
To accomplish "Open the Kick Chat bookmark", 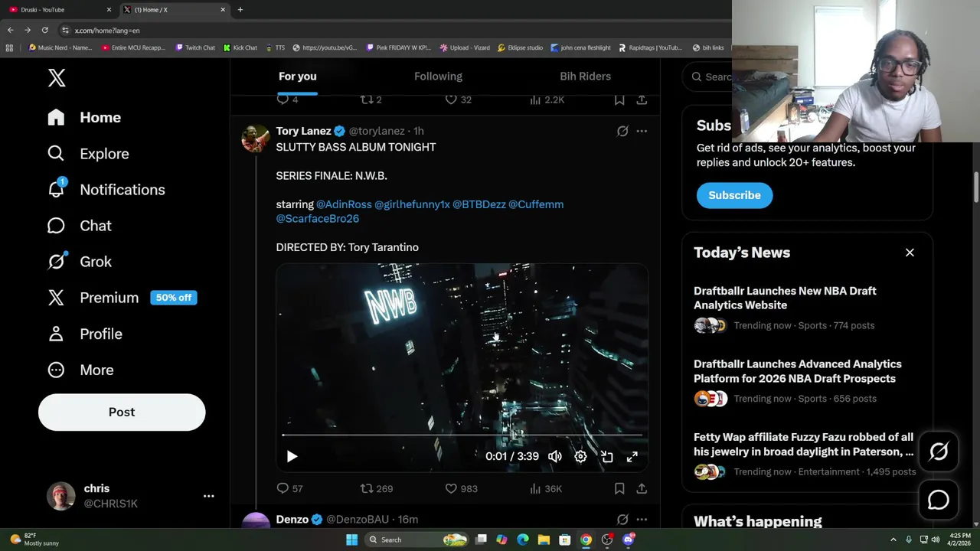I will 240,47.
